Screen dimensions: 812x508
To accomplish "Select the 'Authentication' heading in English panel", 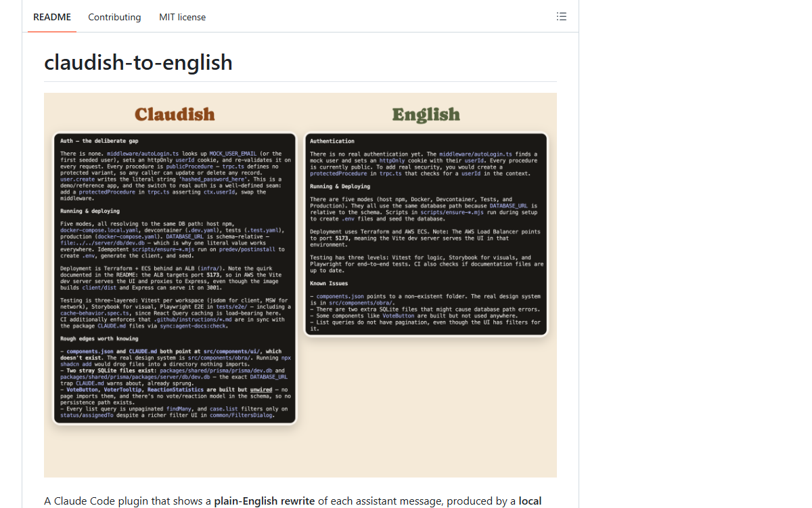I will (x=332, y=141).
